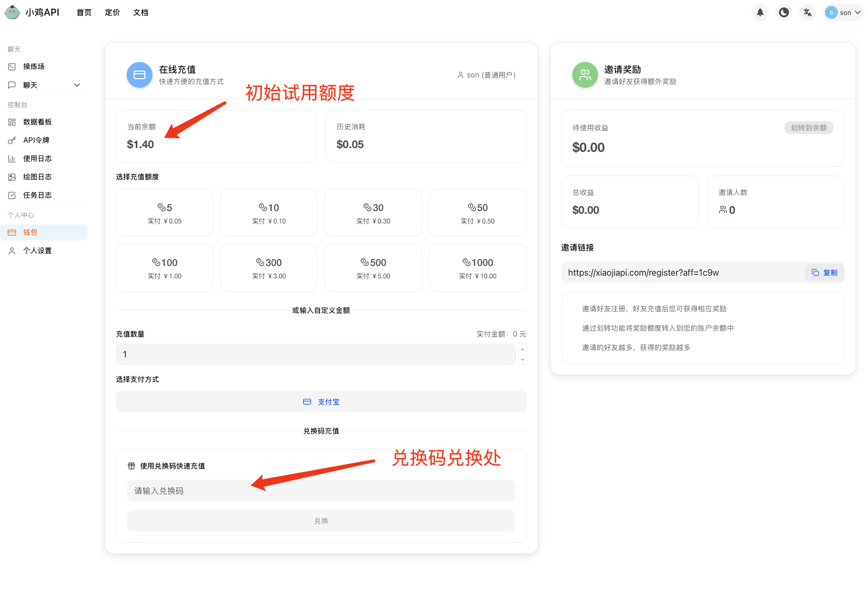The height and width of the screenshot is (595, 868).
Task: Click 复制 to copy invite link
Action: pos(824,273)
